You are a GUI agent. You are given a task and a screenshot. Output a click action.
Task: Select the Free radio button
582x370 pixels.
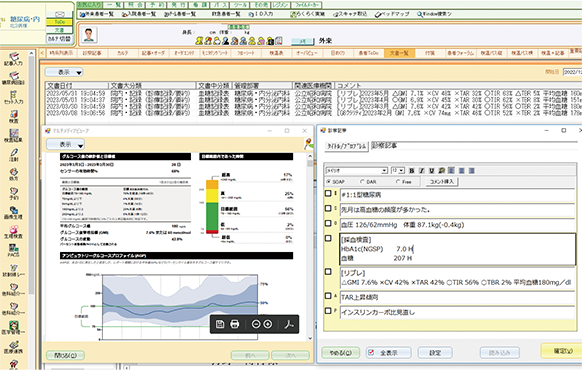398,182
